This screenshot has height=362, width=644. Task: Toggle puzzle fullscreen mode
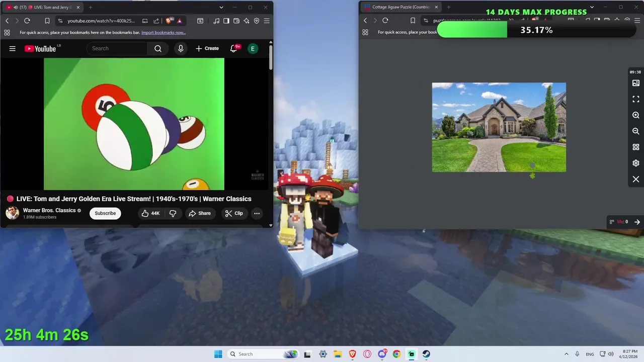[636, 99]
